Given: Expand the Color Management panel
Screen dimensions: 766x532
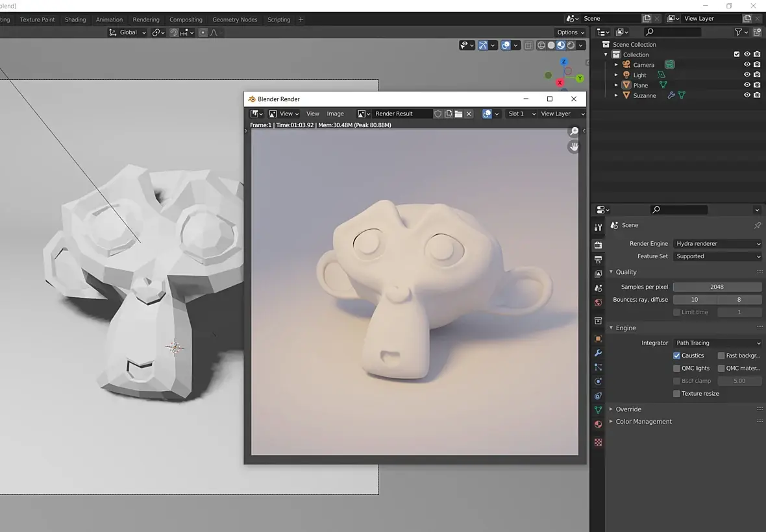Looking at the screenshot, I should [x=643, y=422].
